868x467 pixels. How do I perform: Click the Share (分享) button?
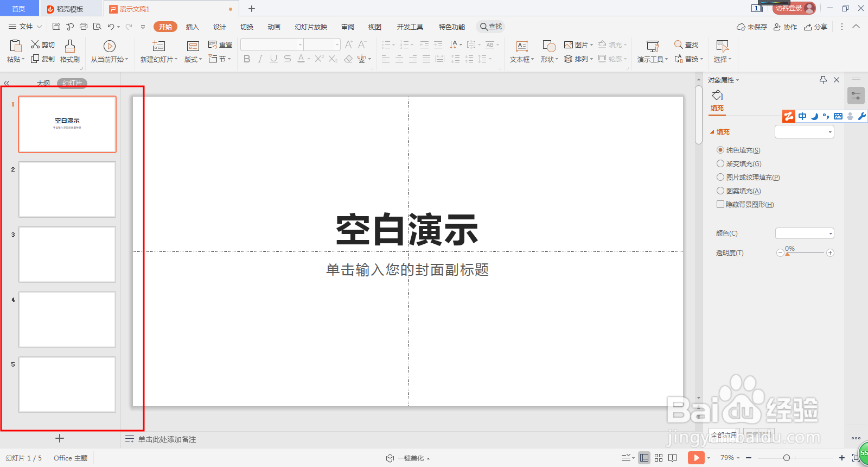[x=815, y=27]
